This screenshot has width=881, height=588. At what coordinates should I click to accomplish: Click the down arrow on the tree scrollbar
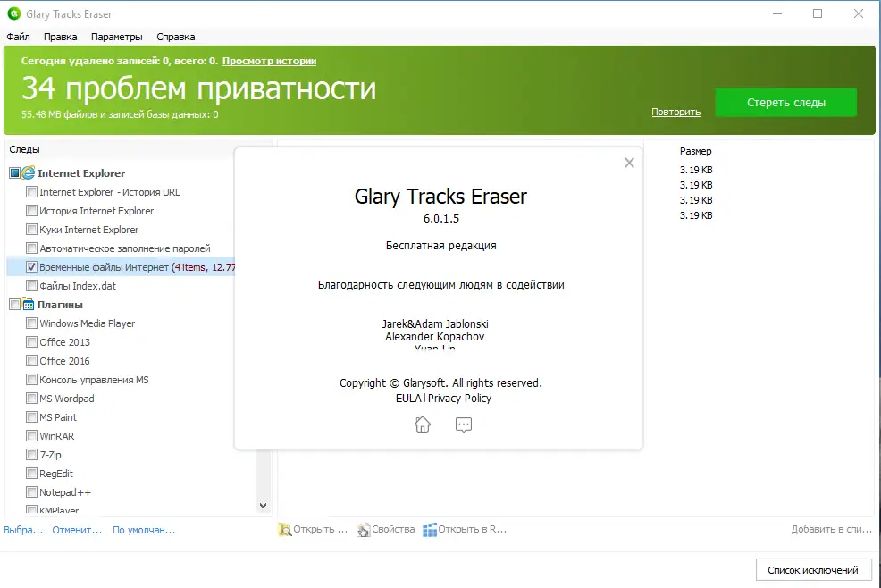click(x=264, y=505)
